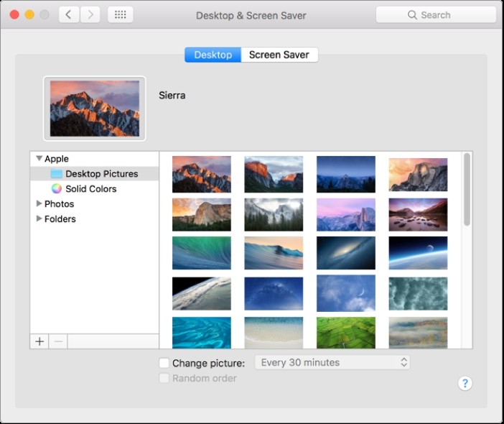Select the Desktop Pictures folder icon
This screenshot has height=424, width=504.
(56, 174)
